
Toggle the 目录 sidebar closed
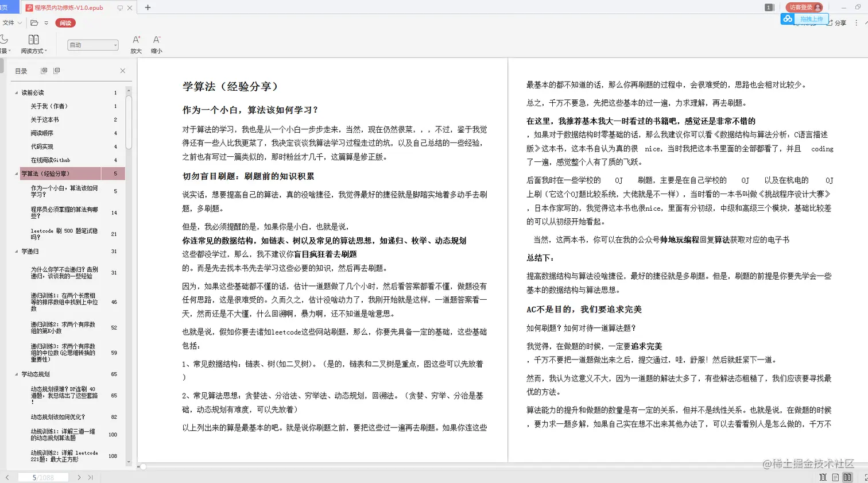pyautogui.click(x=122, y=70)
